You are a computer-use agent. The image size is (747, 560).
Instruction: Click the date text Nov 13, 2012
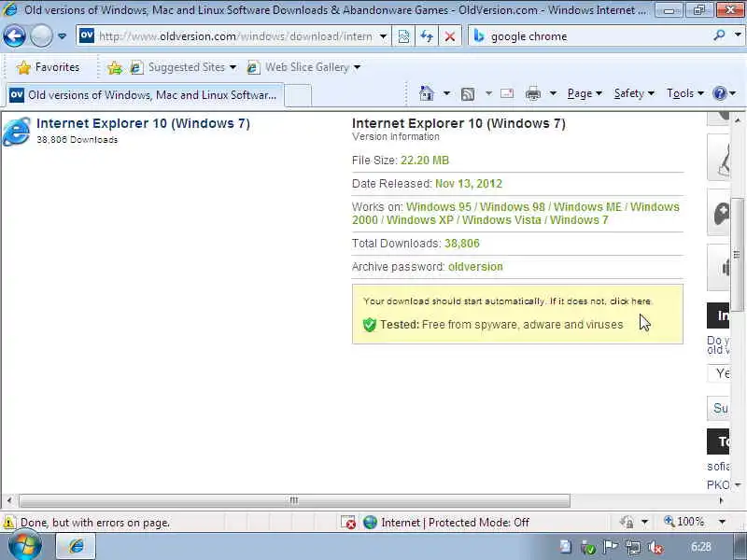[x=469, y=184]
